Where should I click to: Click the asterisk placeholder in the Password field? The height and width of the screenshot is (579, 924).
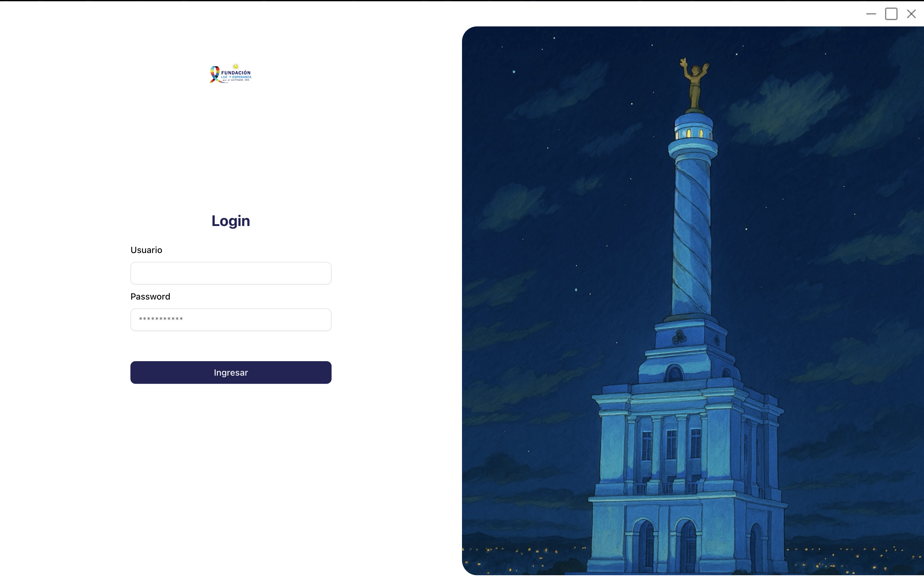point(161,319)
